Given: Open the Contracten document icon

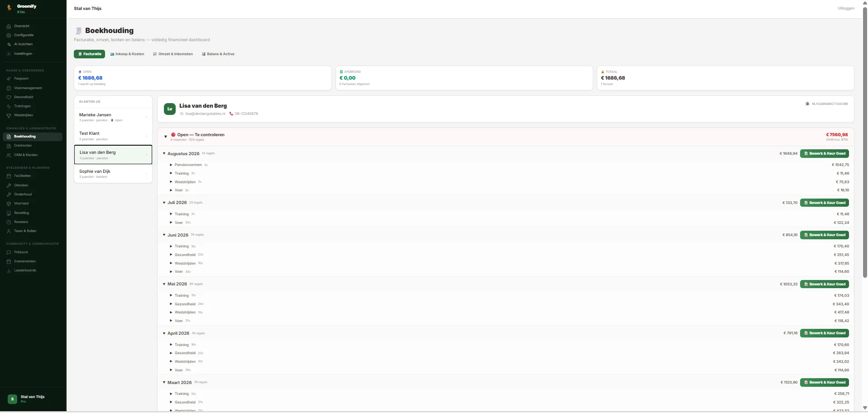Looking at the screenshot, I should point(9,146).
